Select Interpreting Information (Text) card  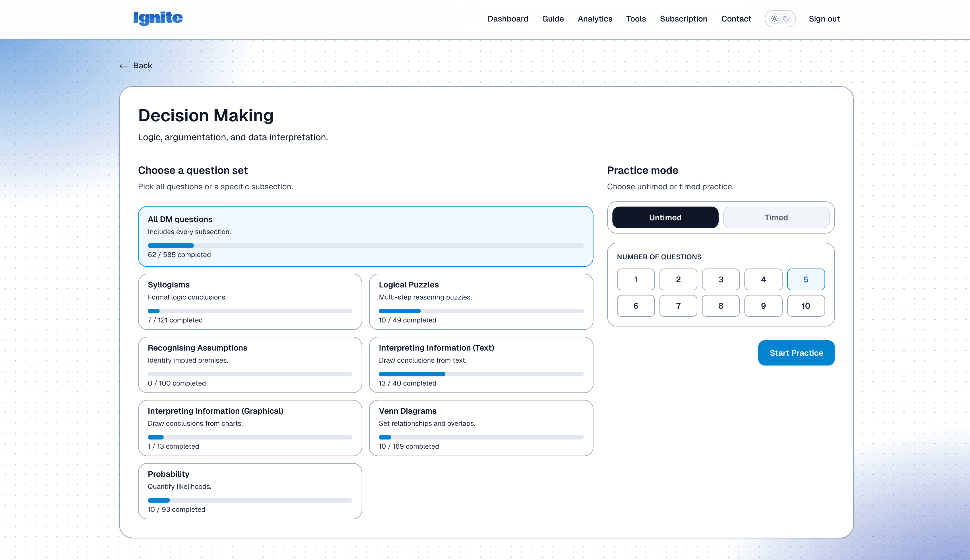pyautogui.click(x=481, y=365)
